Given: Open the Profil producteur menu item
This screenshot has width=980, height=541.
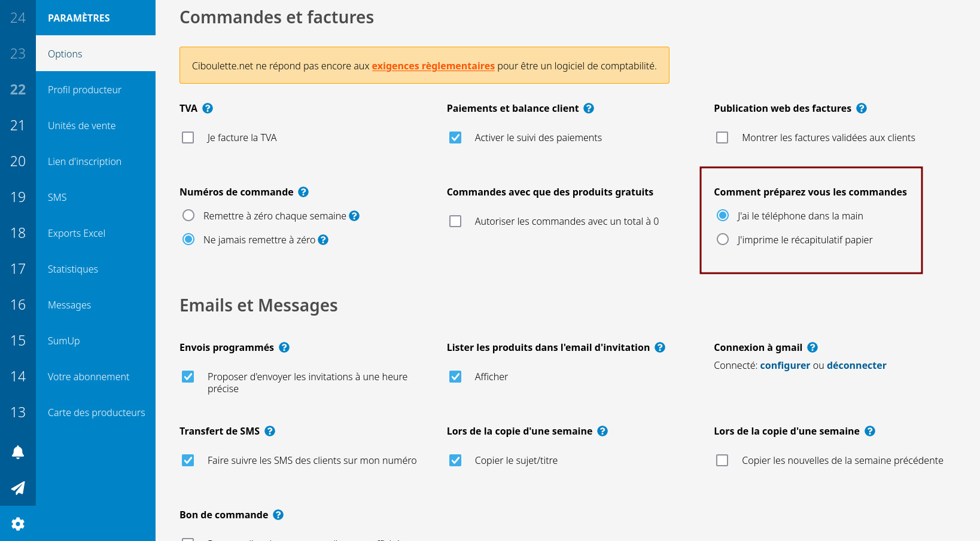Looking at the screenshot, I should [x=84, y=90].
